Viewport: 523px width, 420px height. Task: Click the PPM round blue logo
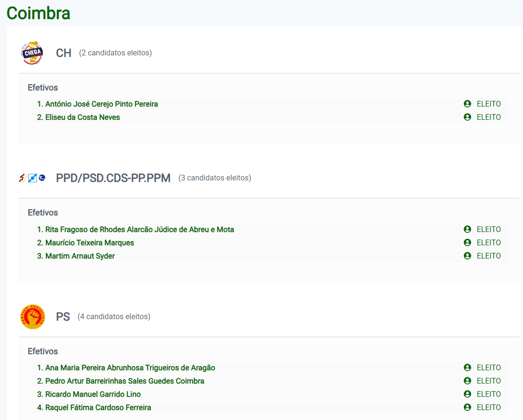tap(42, 178)
